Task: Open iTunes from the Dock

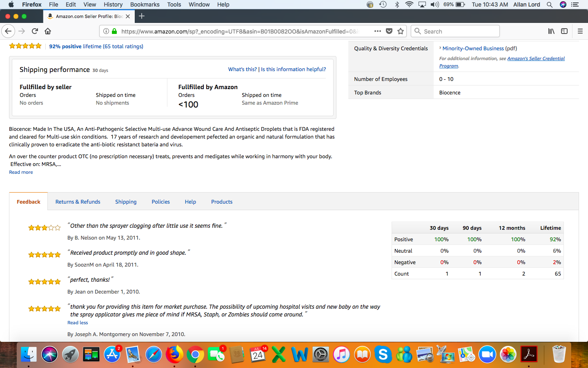Action: coord(341,354)
